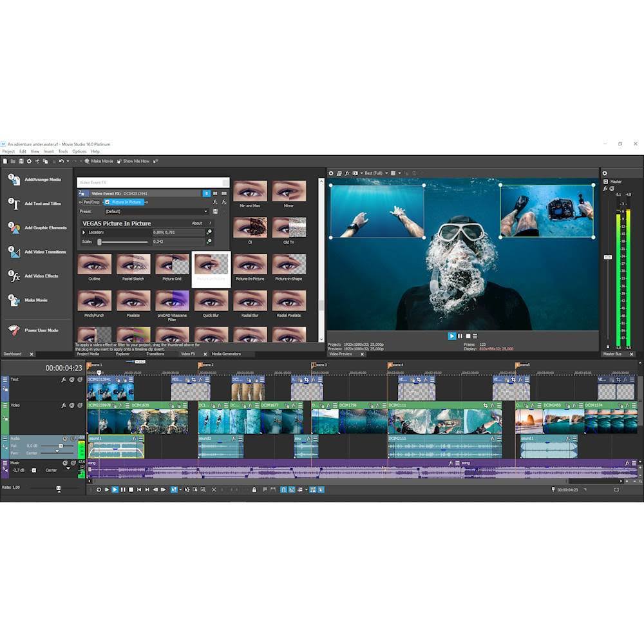
Task: Stop the Video Preview playback
Action: (x=468, y=336)
